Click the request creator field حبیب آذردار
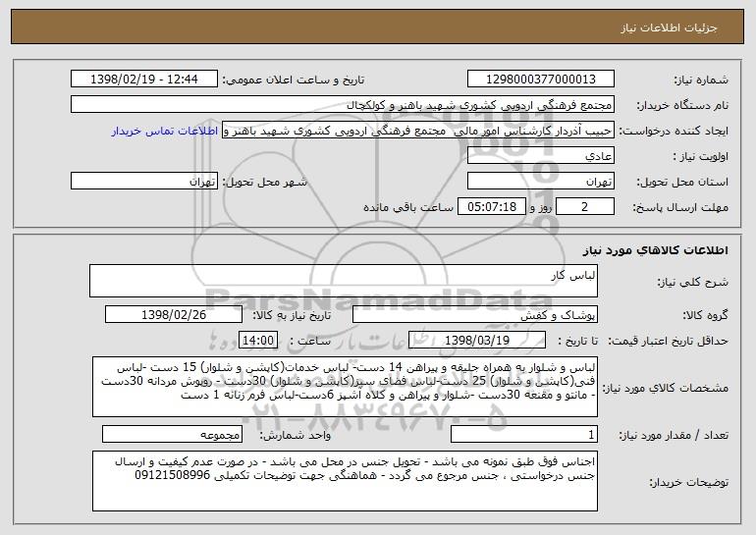This screenshot has height=535, width=756. [418, 131]
